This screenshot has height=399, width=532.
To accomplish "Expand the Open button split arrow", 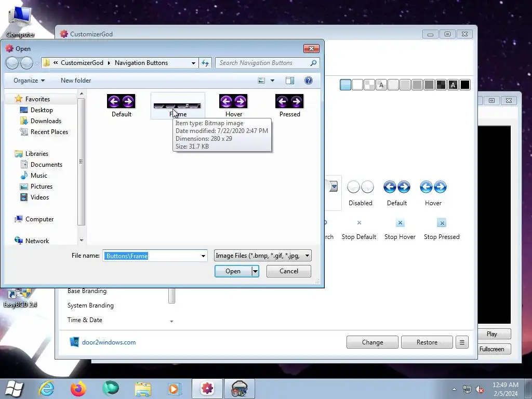I will [255, 271].
